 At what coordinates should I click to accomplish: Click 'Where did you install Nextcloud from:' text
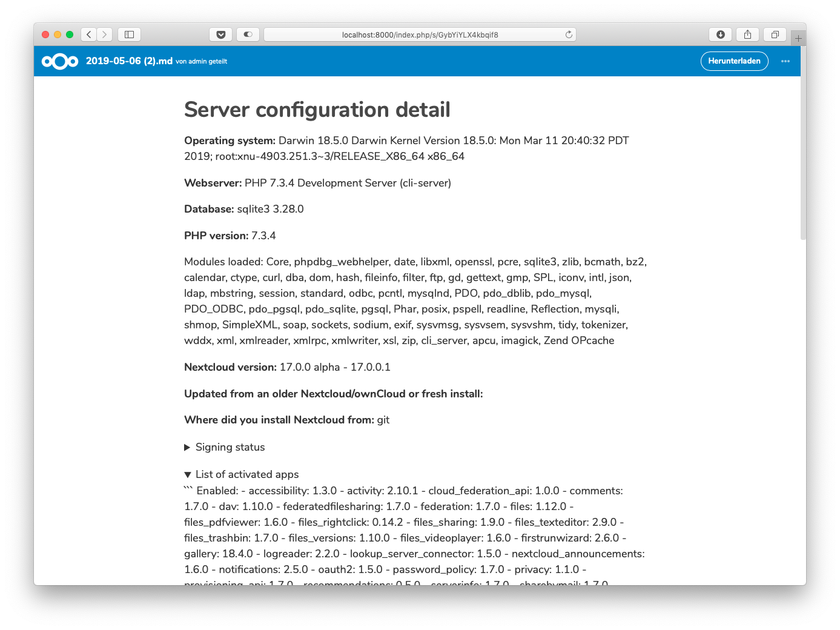pos(279,420)
